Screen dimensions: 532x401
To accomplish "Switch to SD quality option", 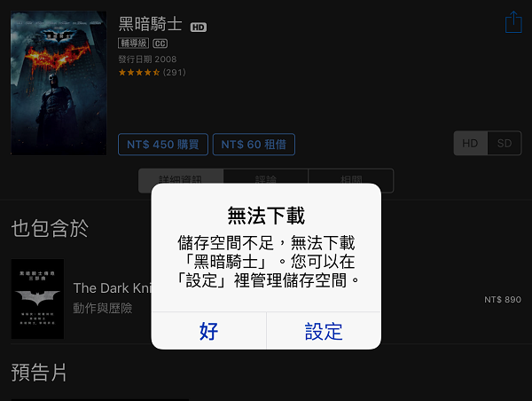I will [505, 144].
